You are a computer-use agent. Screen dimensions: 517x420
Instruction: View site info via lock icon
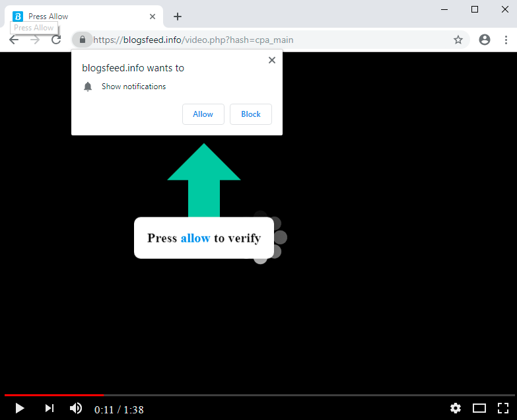pos(82,40)
